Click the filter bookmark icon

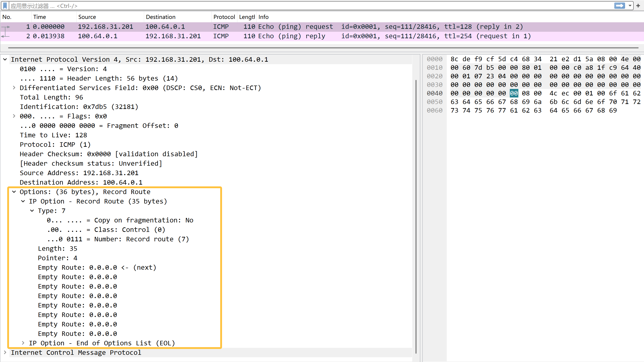[5, 5]
